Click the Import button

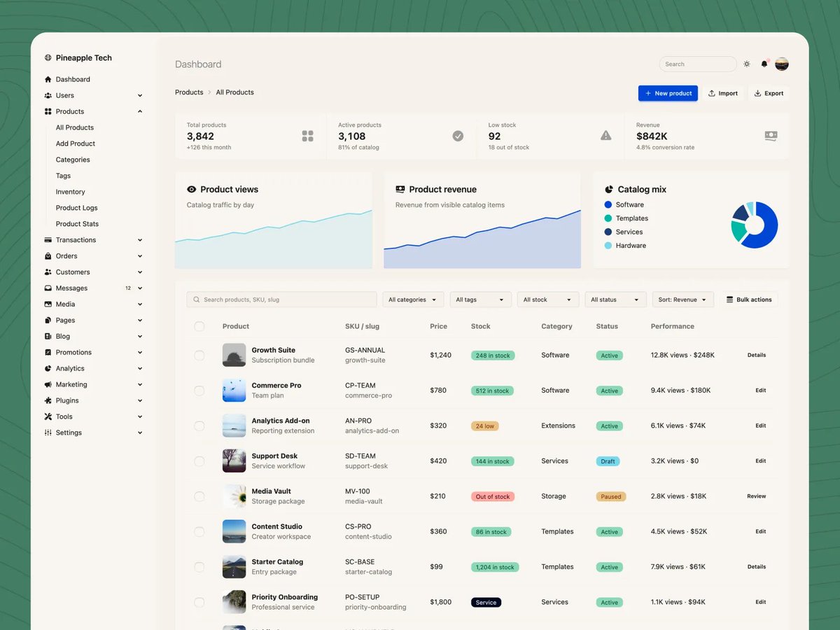click(x=723, y=93)
